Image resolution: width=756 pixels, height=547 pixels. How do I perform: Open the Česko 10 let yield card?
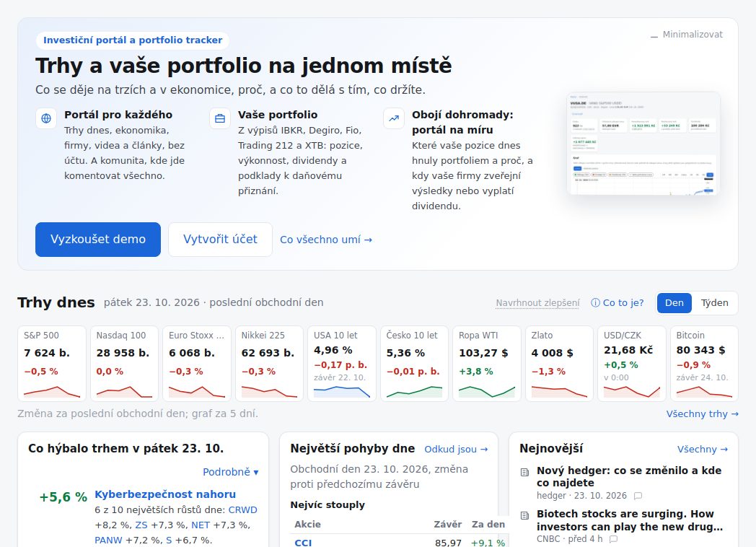(414, 364)
